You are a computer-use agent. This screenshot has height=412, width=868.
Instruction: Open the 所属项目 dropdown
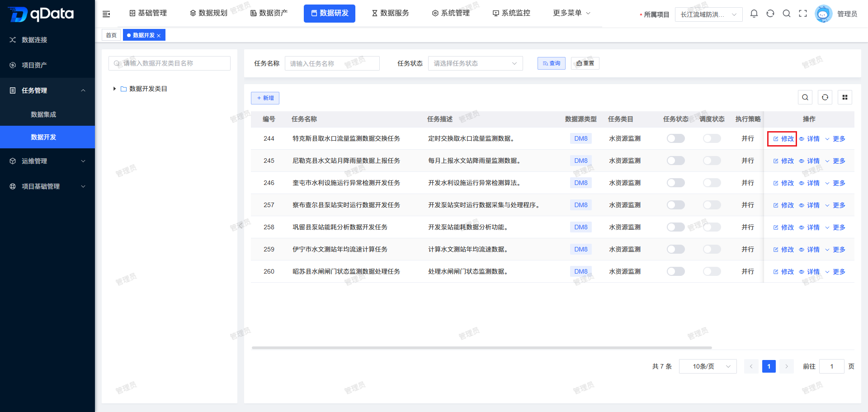point(708,14)
